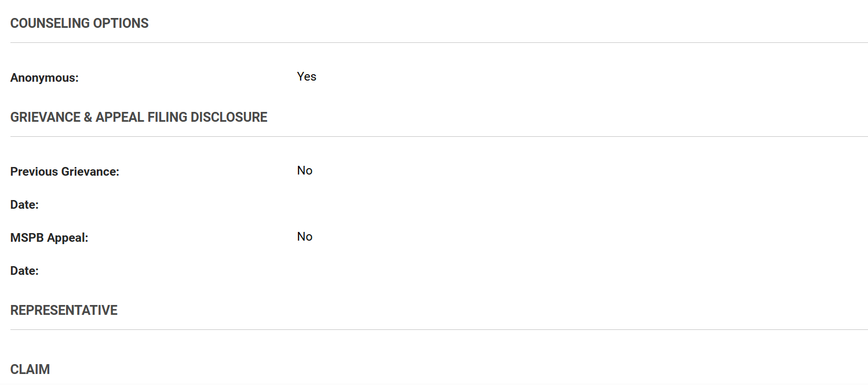Click the GRIEVANCE & APPEAL FILING DISCLOSURE heading
Viewport: 868px width, 385px height.
click(x=138, y=118)
